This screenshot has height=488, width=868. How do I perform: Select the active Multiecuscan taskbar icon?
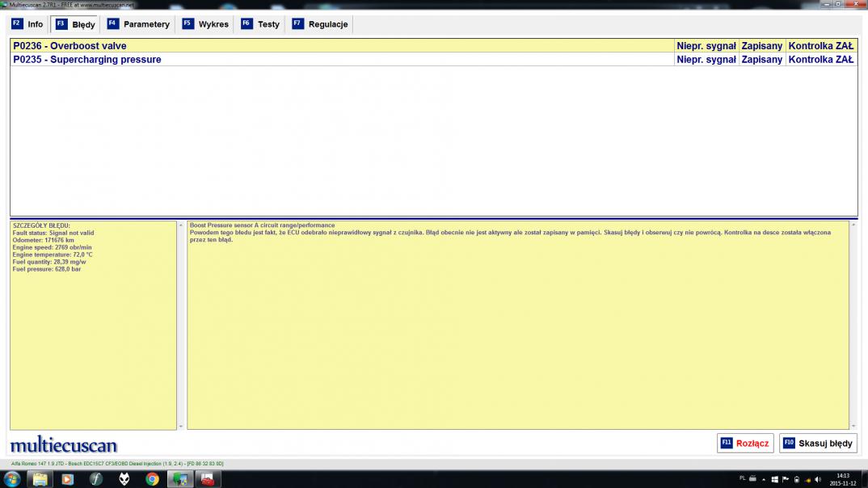[180, 479]
